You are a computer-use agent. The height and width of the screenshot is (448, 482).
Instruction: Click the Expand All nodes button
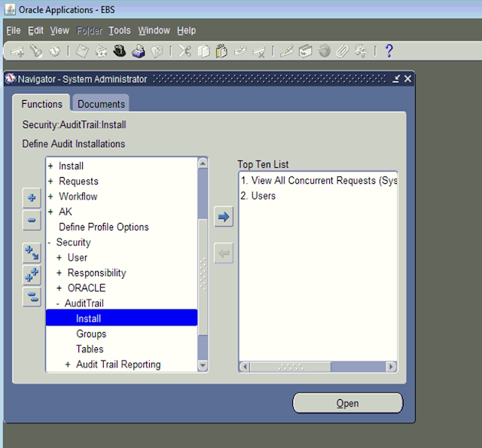32,275
